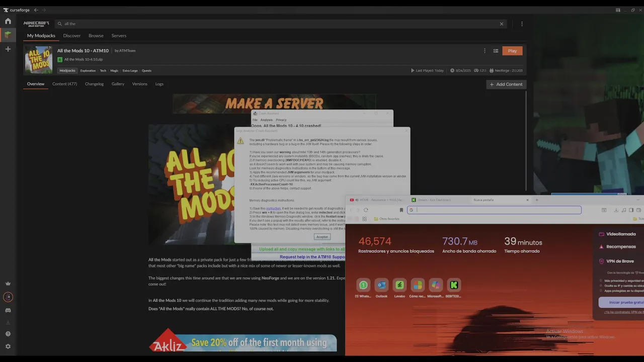Clear the modpack search with X icon
Screen dimensions: 644x362
(x=501, y=24)
